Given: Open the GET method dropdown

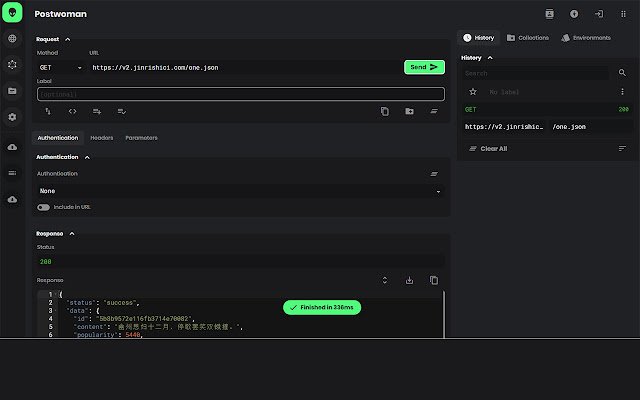Looking at the screenshot, I should tap(60, 67).
